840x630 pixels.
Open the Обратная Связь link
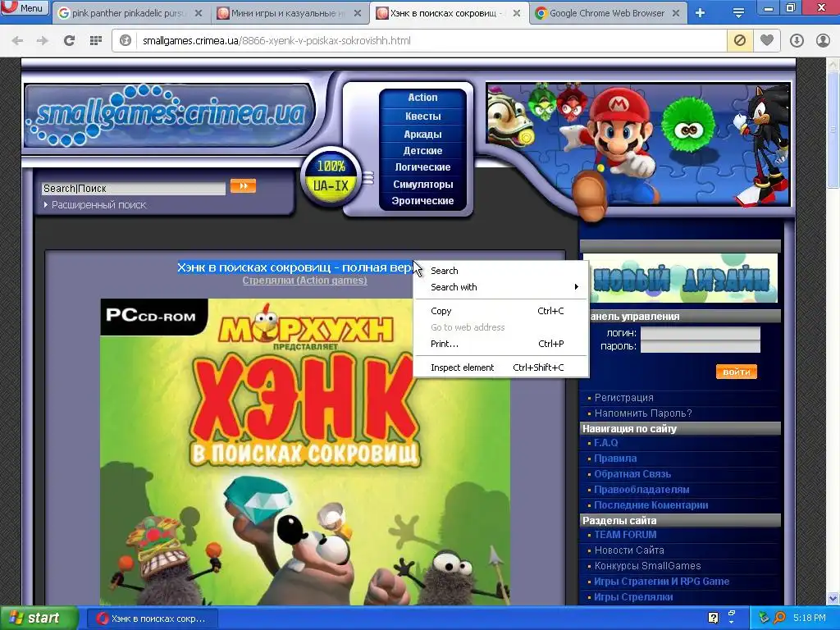click(632, 473)
